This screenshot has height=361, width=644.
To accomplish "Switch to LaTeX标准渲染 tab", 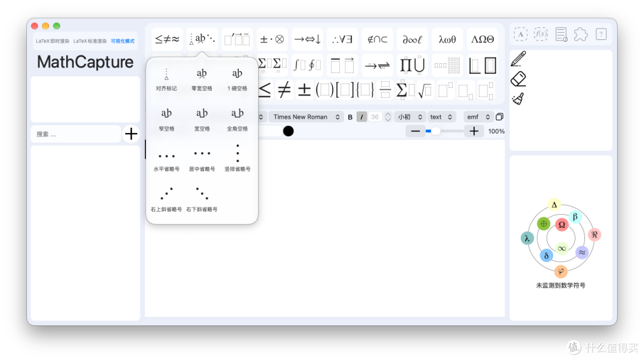I will coord(90,41).
